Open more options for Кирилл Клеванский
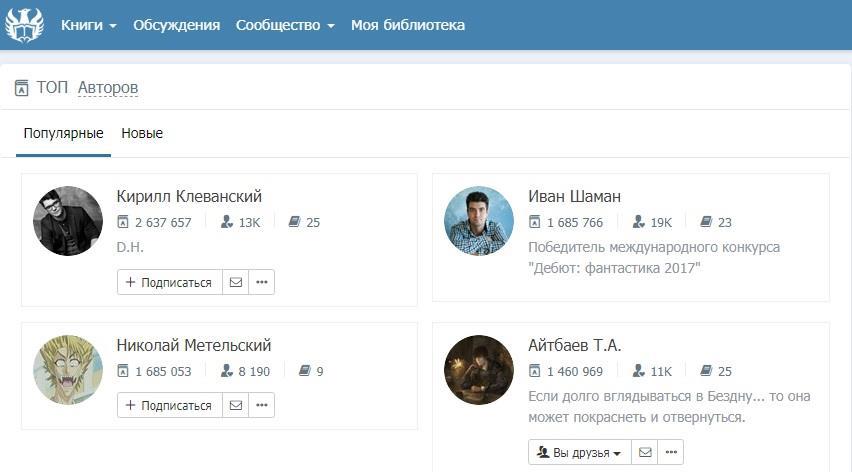This screenshot has height=472, width=852. tap(262, 282)
